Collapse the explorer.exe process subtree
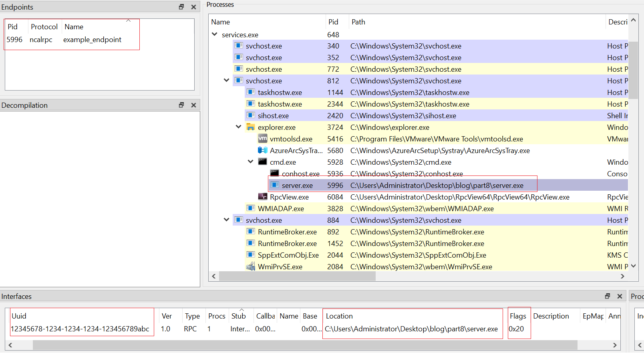 coord(239,127)
